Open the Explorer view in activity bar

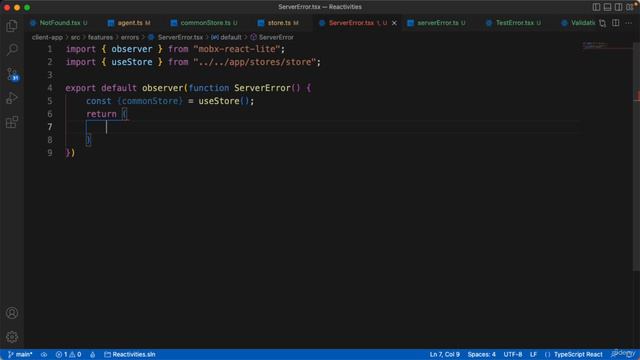(12, 26)
